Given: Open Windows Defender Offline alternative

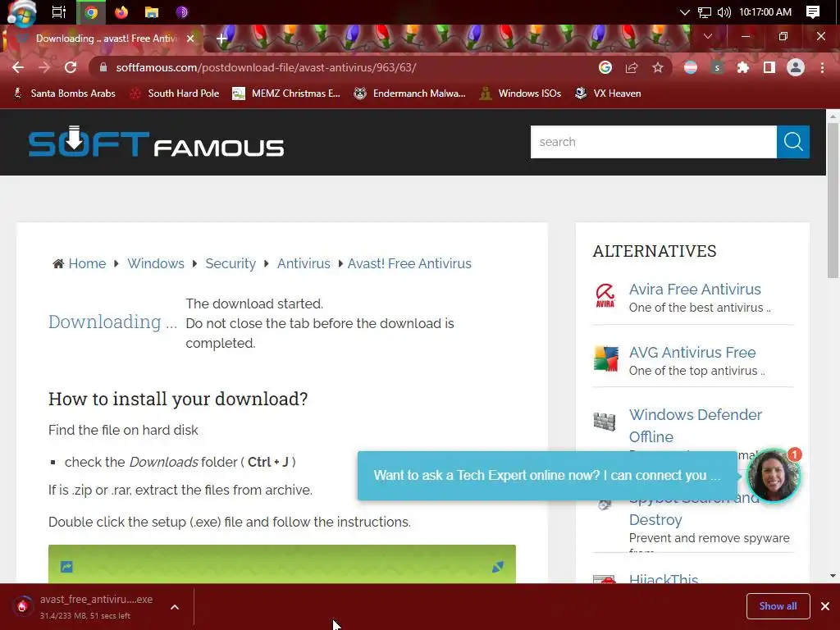Looking at the screenshot, I should point(696,426).
